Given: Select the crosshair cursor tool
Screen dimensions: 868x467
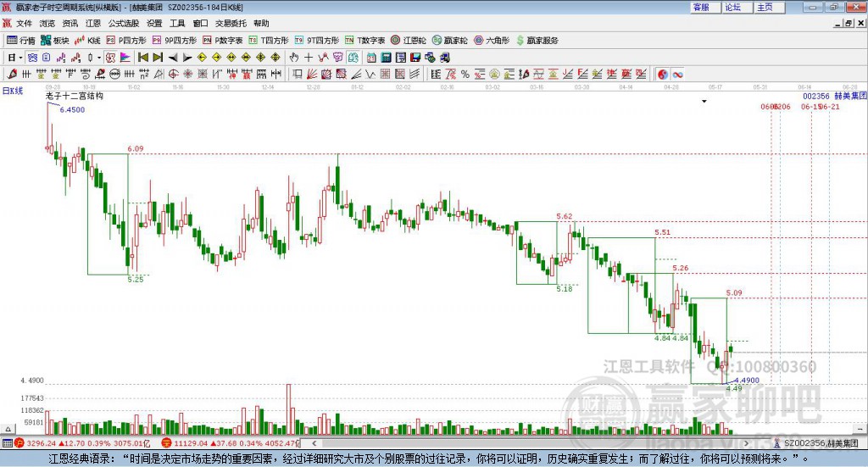Looking at the screenshot, I should [309, 58].
